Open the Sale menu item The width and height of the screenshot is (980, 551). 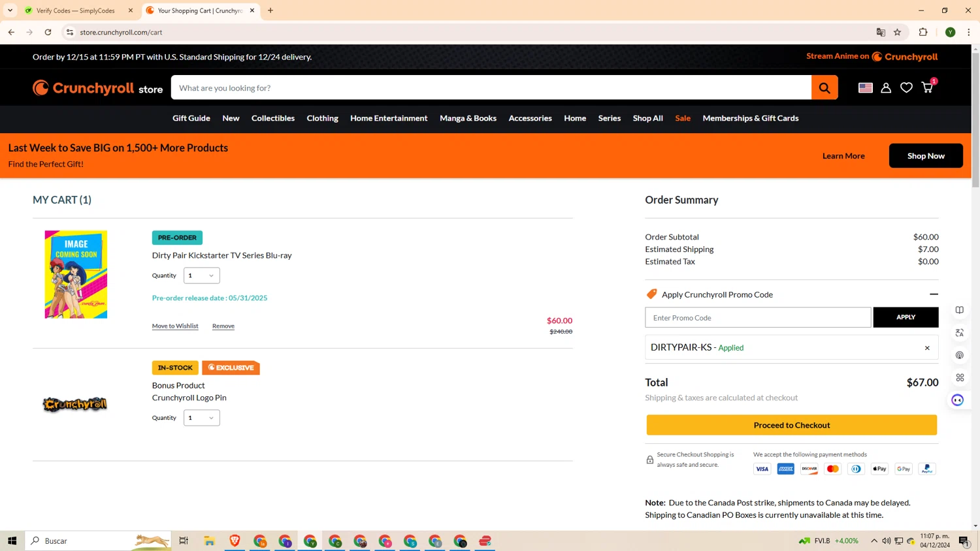tap(683, 118)
